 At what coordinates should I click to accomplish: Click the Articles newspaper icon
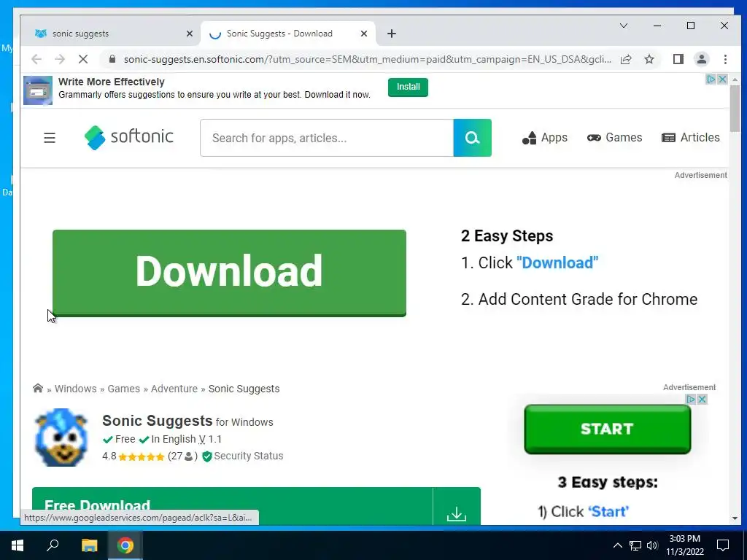[668, 138]
